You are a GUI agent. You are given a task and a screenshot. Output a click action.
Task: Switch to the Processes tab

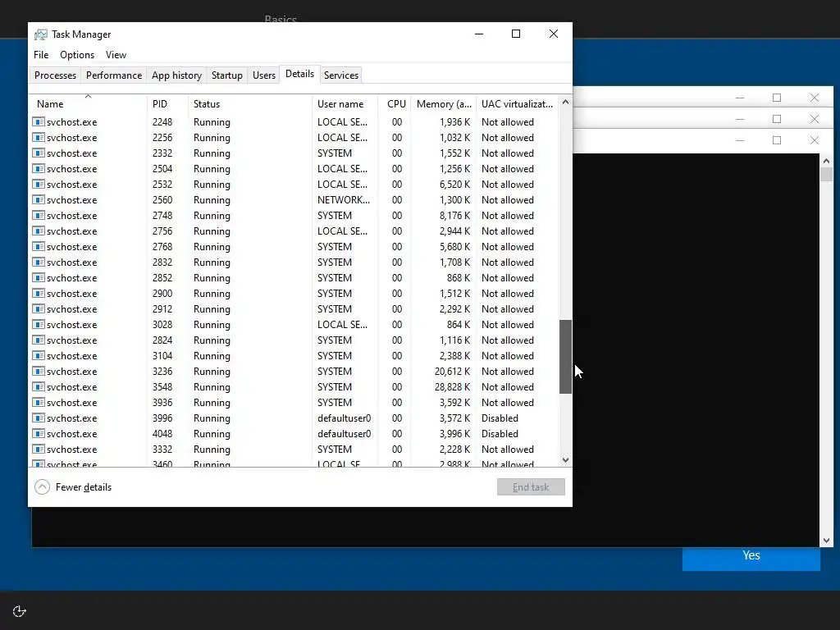coord(55,75)
